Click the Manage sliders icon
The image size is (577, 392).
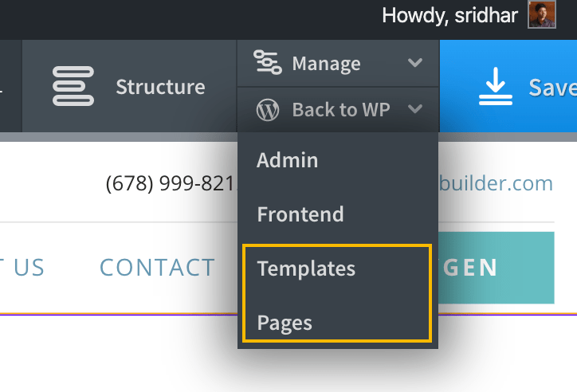[x=268, y=62]
